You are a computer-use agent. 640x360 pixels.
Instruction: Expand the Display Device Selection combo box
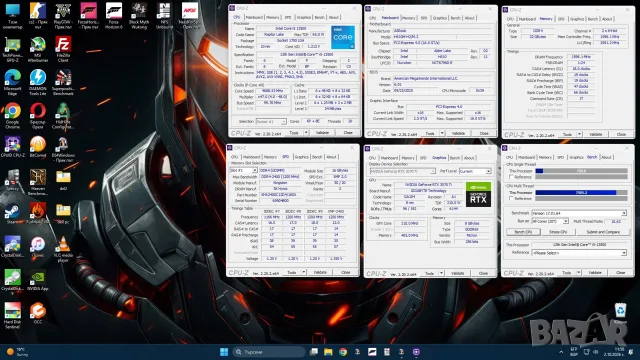(403, 171)
